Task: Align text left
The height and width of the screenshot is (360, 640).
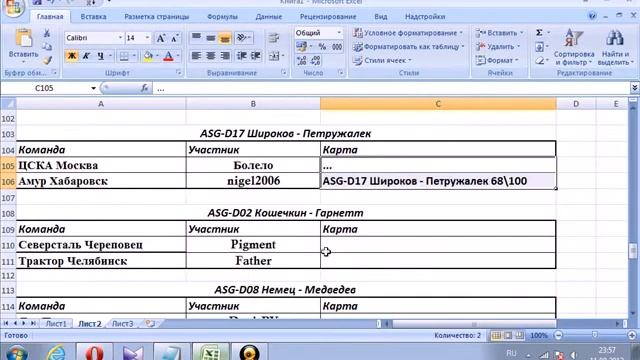Action: (x=196, y=56)
